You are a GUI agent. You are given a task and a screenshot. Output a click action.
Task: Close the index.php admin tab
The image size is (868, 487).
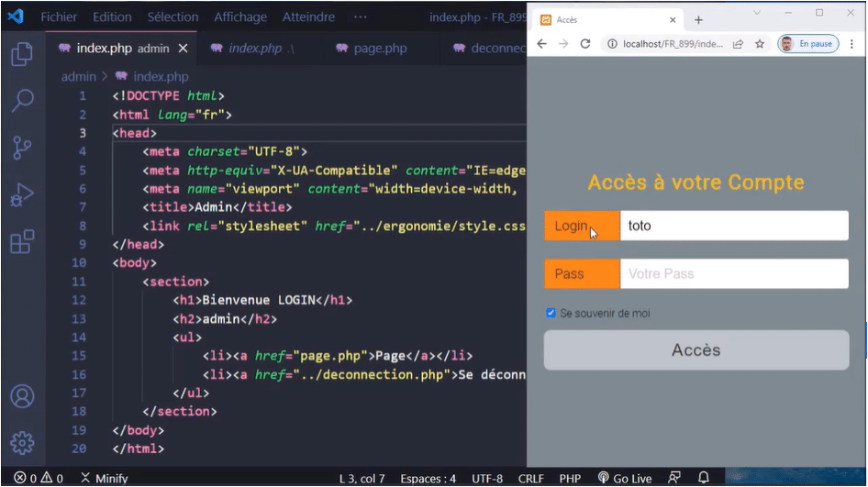point(184,49)
